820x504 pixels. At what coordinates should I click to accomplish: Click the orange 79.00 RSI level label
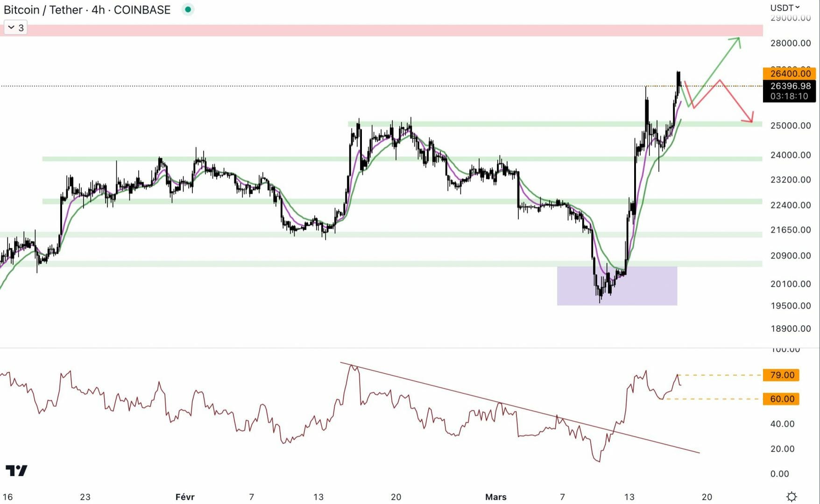tap(781, 375)
